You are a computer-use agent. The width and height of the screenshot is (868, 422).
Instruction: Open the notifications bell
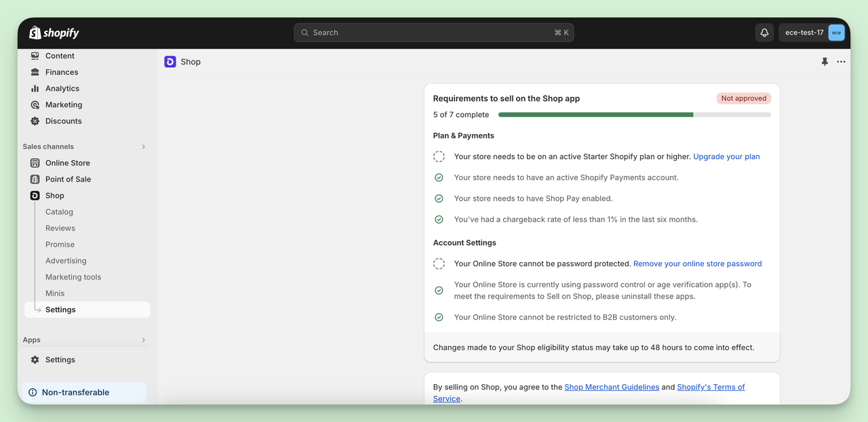click(x=764, y=33)
